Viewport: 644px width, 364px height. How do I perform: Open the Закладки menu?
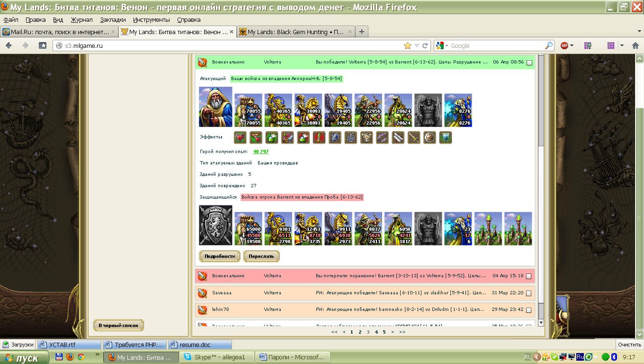point(113,20)
